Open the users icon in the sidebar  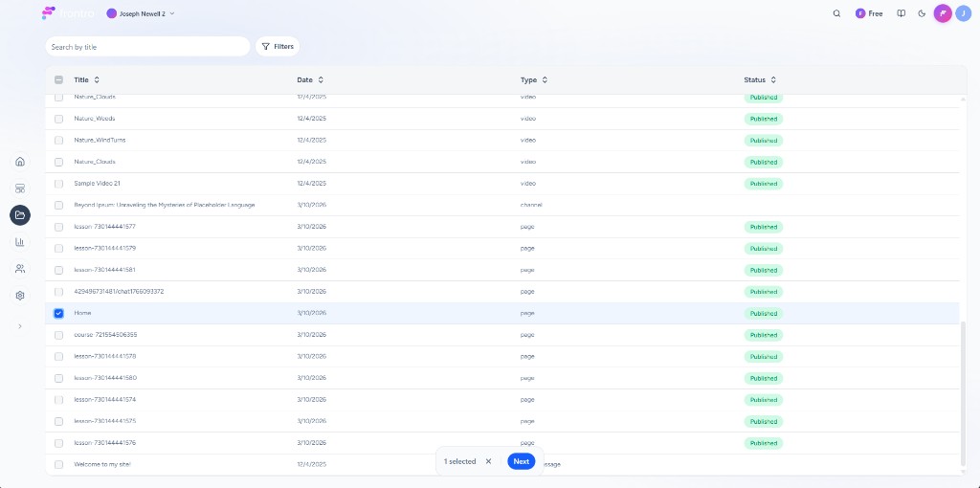[x=20, y=269]
